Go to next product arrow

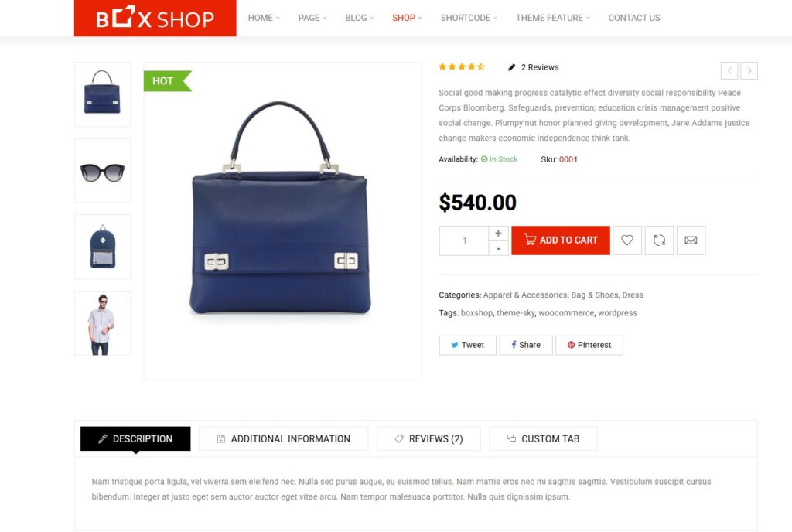749,70
